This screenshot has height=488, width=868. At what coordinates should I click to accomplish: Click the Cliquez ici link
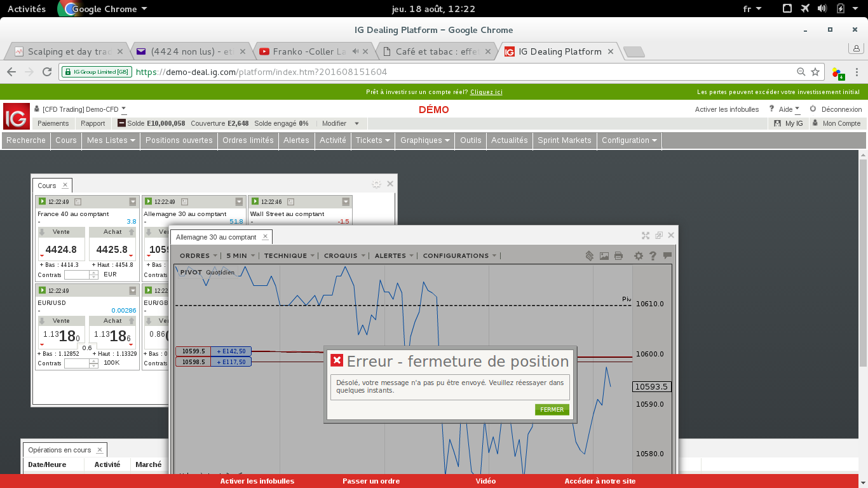point(486,92)
